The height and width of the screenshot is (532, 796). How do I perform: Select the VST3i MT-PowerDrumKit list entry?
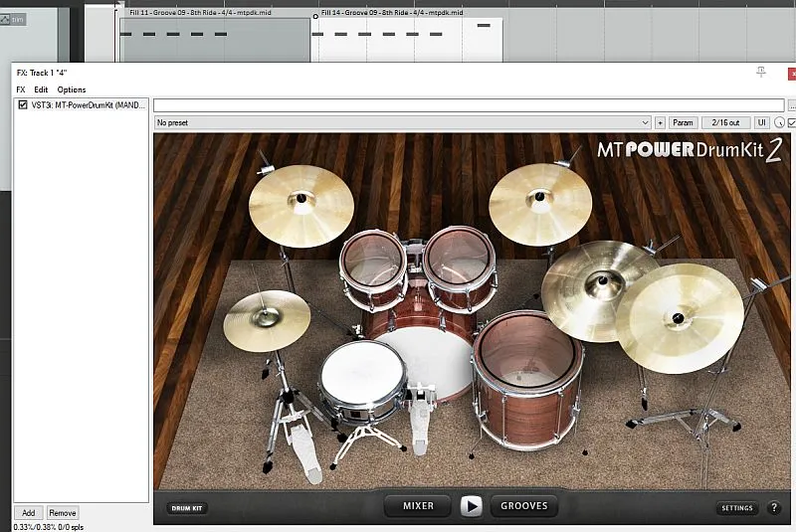(82, 105)
